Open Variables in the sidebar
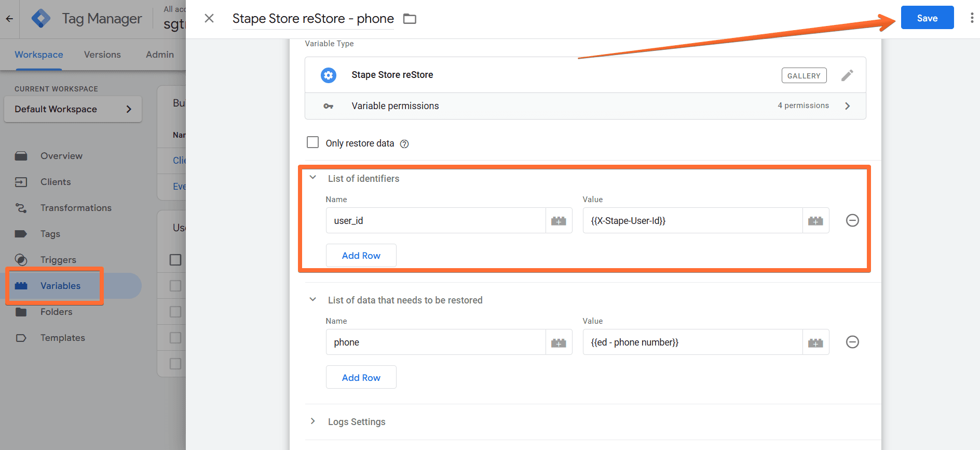Image resolution: width=980 pixels, height=450 pixels. tap(60, 286)
